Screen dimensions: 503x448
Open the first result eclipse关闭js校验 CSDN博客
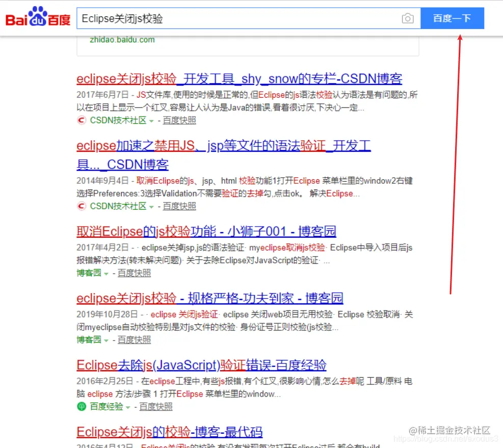pyautogui.click(x=240, y=78)
